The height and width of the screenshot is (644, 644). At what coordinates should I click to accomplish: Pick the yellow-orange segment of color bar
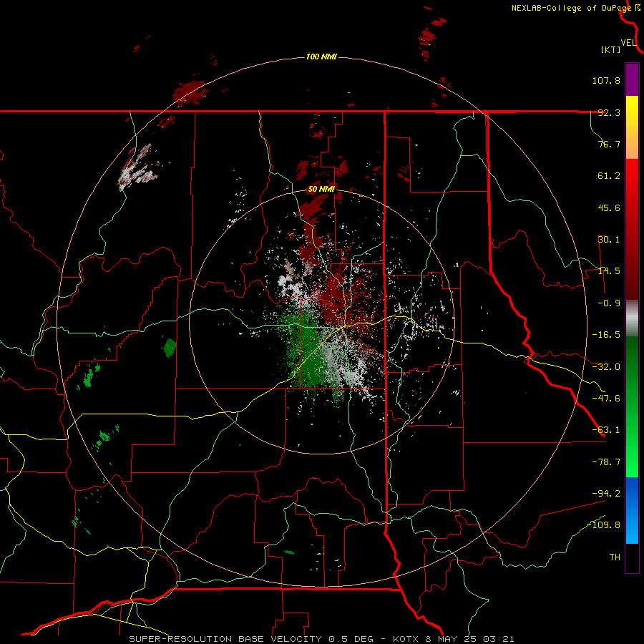point(632,127)
